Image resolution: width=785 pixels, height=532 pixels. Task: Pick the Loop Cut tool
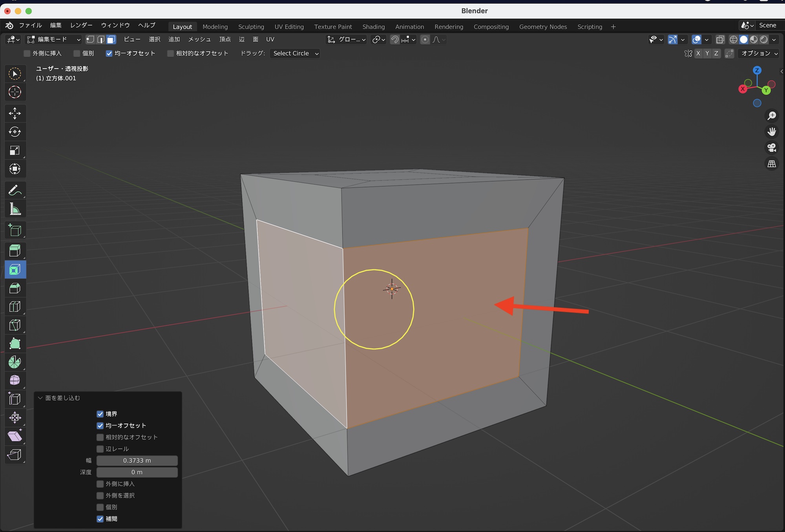(15, 307)
